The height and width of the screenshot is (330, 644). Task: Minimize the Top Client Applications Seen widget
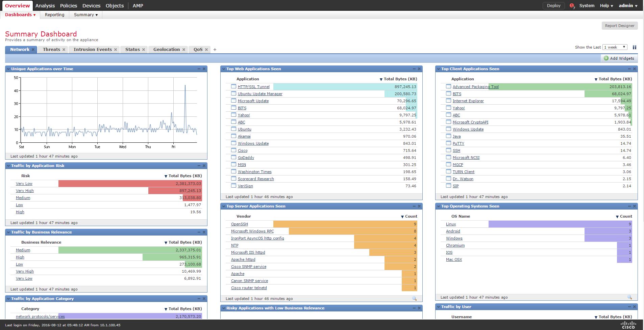pos(629,69)
